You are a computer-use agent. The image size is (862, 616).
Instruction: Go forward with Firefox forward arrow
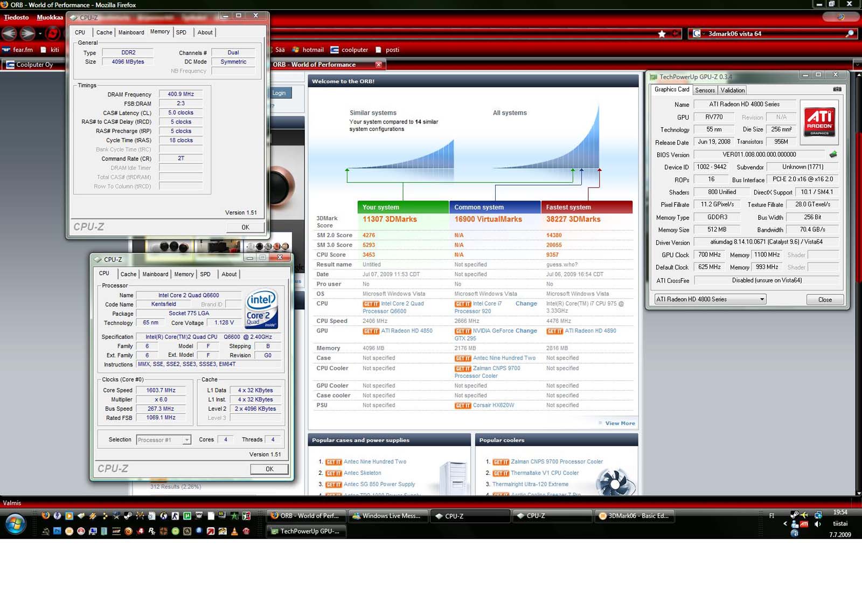click(27, 33)
